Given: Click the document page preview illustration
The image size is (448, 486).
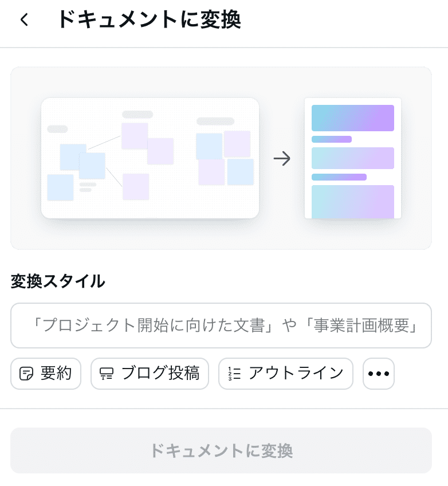Looking at the screenshot, I should pos(353,158).
